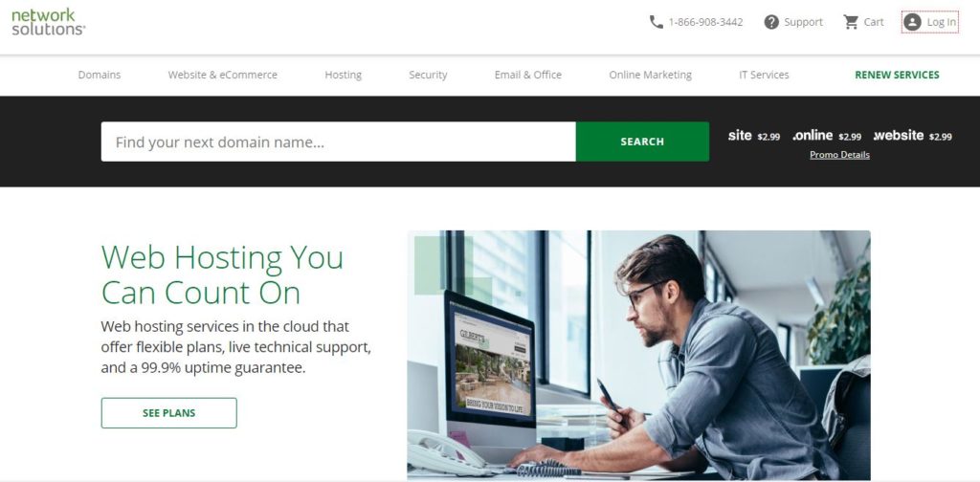Expand the Security navigation menu
Screen dimensions: 980x482
(x=428, y=75)
